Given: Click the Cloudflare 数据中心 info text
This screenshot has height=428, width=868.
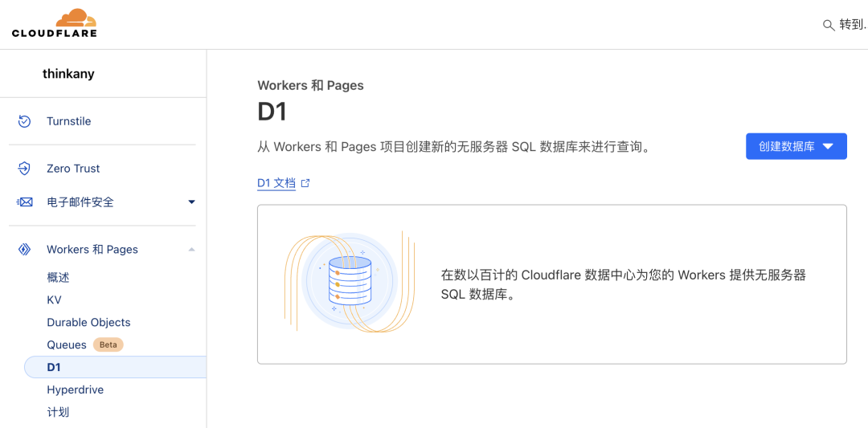Looking at the screenshot, I should (x=624, y=283).
